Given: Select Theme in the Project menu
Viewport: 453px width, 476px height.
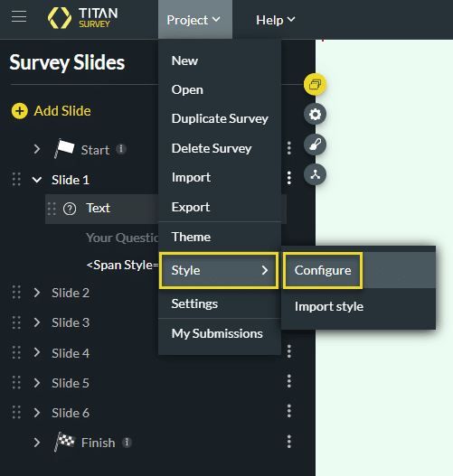Looking at the screenshot, I should pos(220,237).
